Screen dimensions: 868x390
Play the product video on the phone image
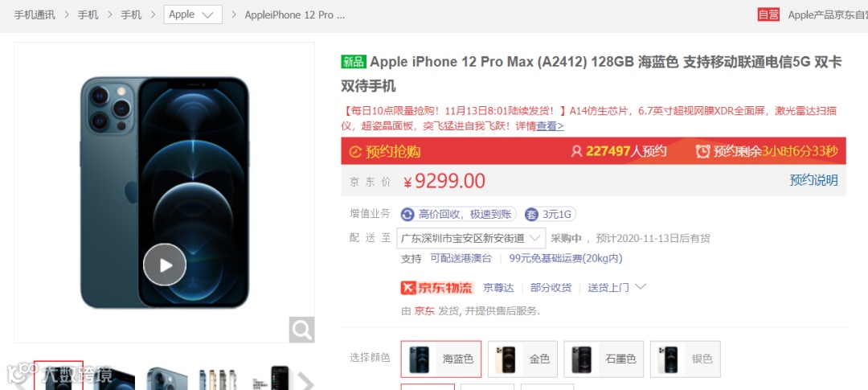(165, 265)
